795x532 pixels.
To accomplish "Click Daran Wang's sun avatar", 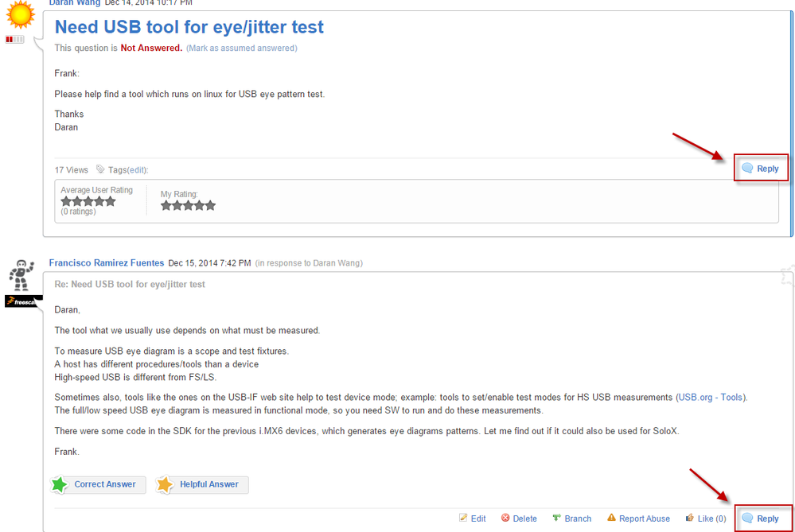I will click(x=21, y=14).
